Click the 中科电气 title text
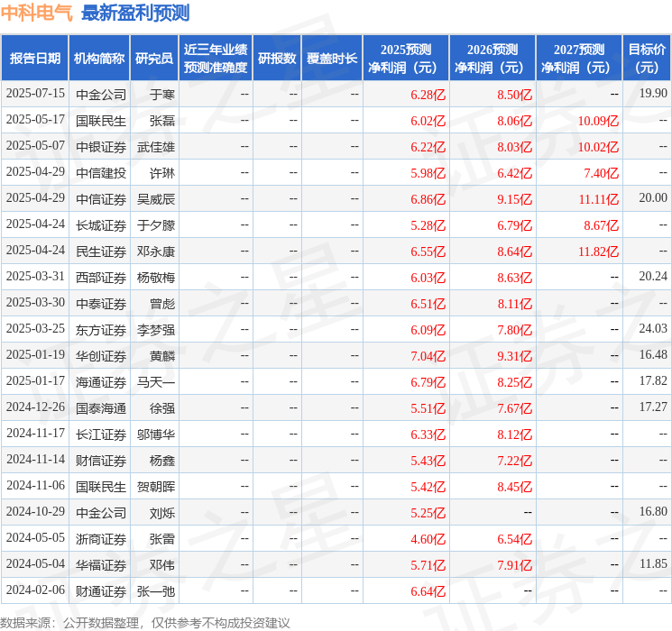 (37, 13)
